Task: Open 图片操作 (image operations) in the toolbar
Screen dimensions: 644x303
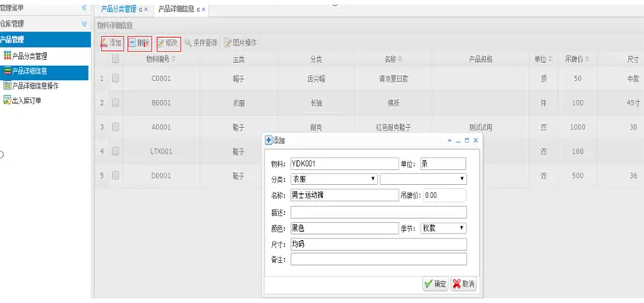Action: (239, 43)
